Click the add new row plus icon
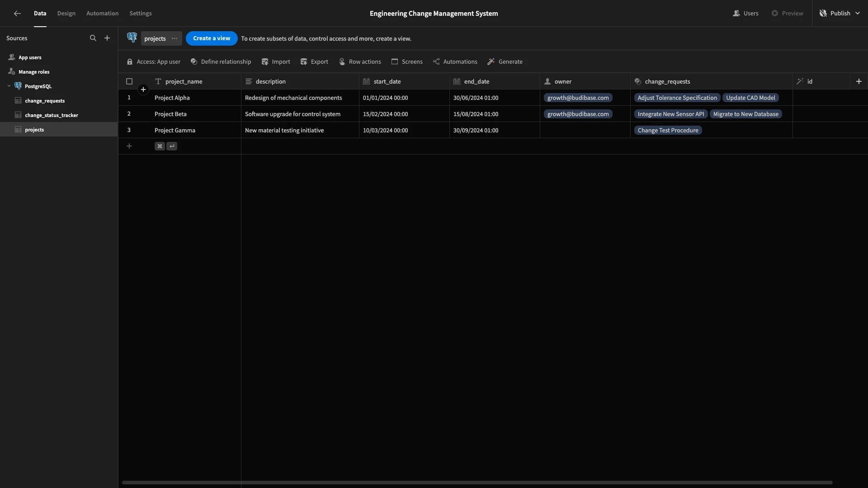868x488 pixels. click(x=129, y=146)
